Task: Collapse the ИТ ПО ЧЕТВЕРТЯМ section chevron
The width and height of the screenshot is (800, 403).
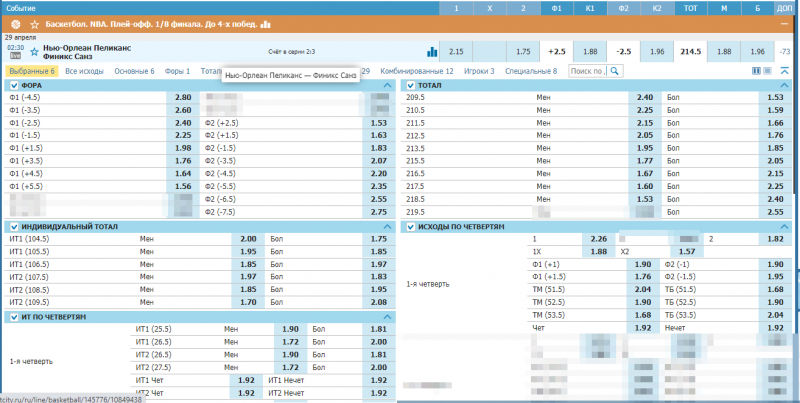Action: pyautogui.click(x=386, y=317)
